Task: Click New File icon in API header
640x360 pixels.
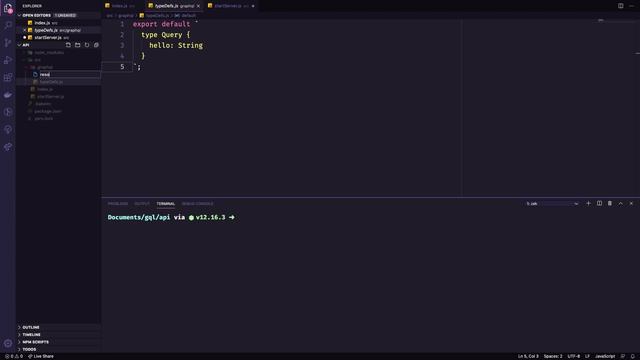Action: (68, 45)
